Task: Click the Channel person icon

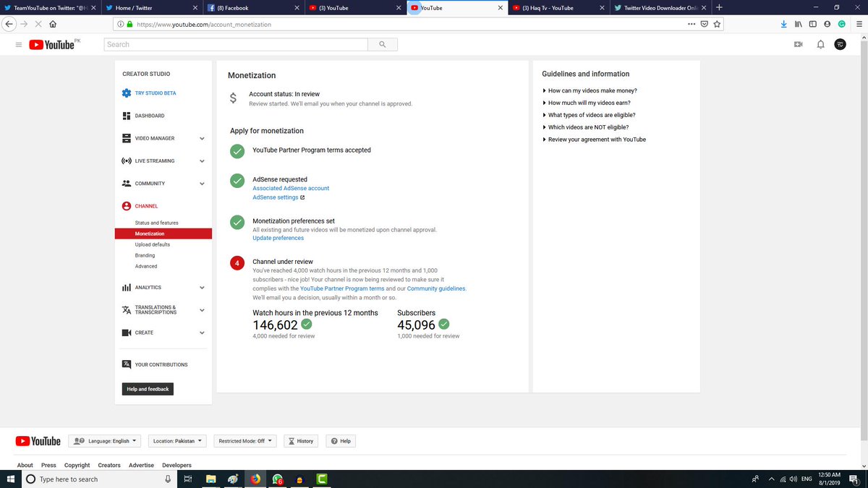Action: [x=127, y=206]
